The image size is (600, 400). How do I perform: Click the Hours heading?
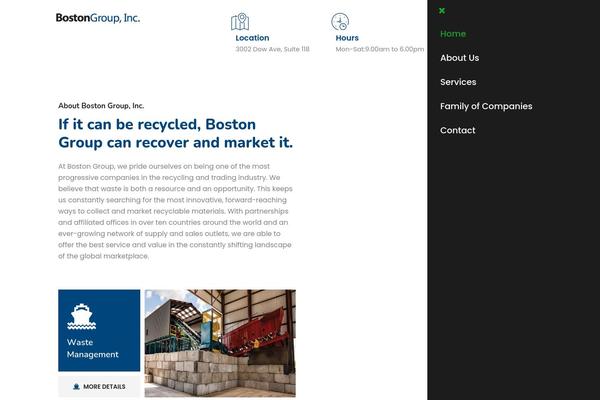click(x=347, y=38)
